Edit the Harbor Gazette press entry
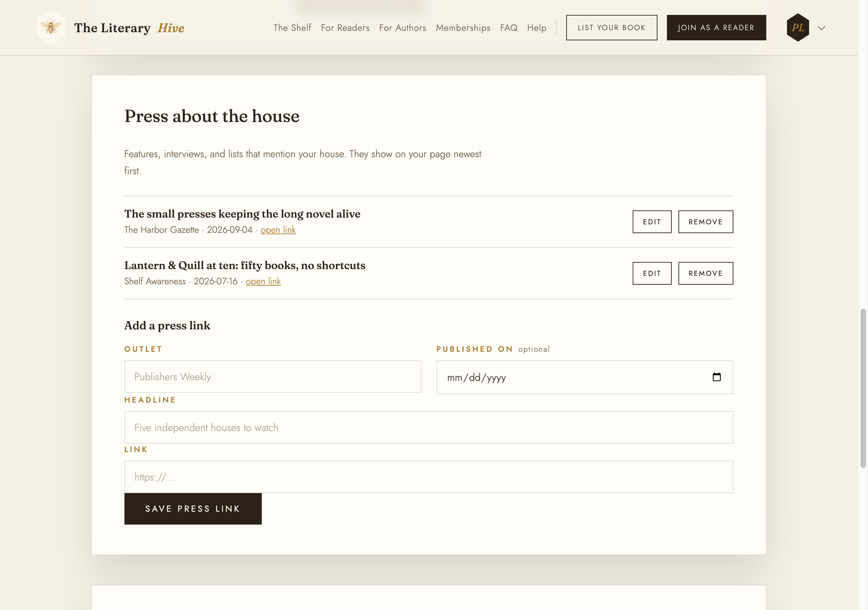868x610 pixels. tap(652, 222)
